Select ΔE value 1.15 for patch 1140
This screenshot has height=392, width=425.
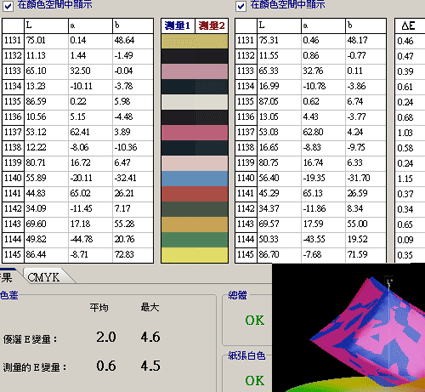tap(405, 178)
